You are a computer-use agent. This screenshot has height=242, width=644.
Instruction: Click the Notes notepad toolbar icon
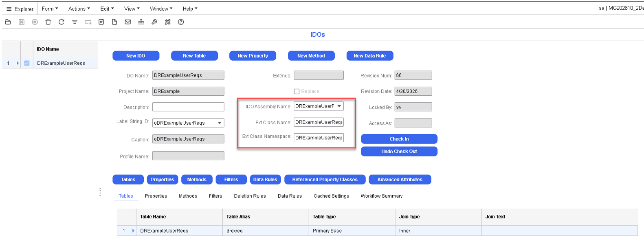pyautogui.click(x=101, y=22)
